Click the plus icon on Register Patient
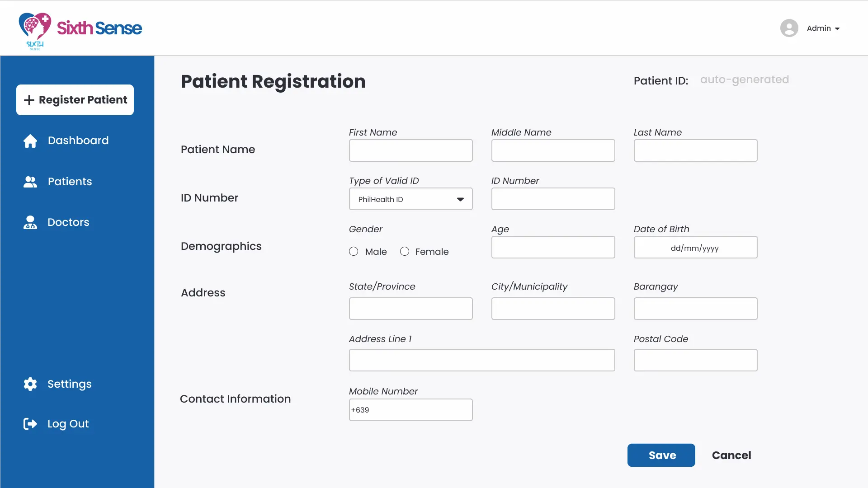Screen dimensions: 868x488 tap(29, 100)
